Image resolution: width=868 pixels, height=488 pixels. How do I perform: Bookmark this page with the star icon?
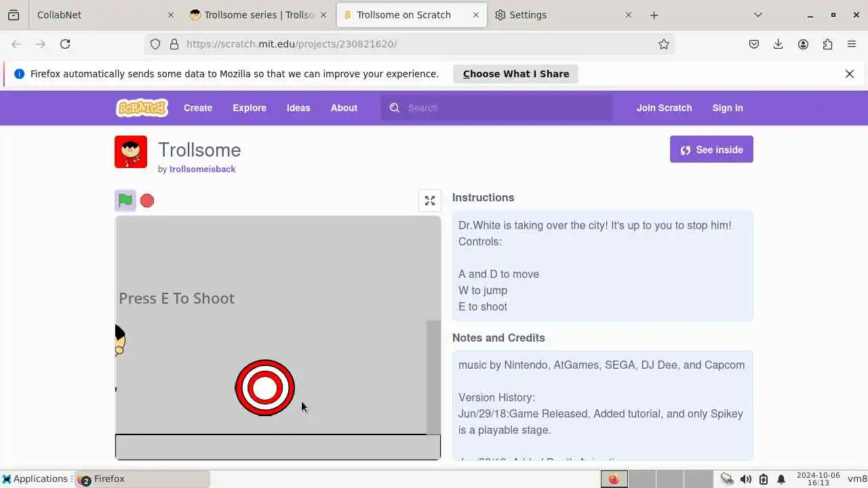(x=664, y=44)
